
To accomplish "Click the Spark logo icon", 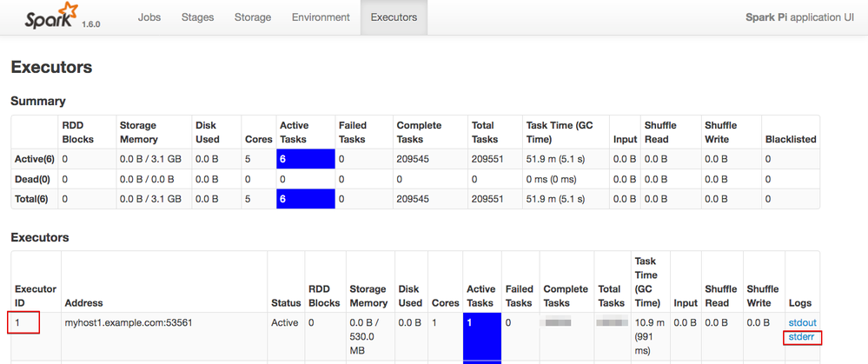I will click(50, 18).
